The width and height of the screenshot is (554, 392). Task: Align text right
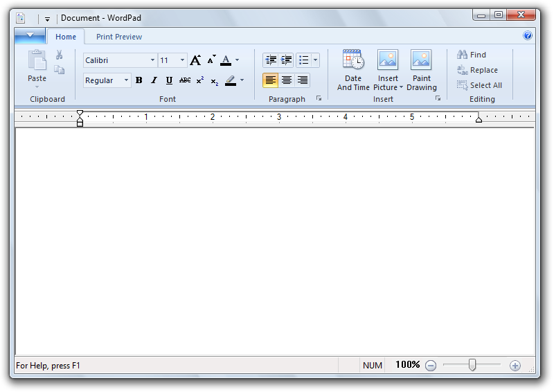click(303, 80)
